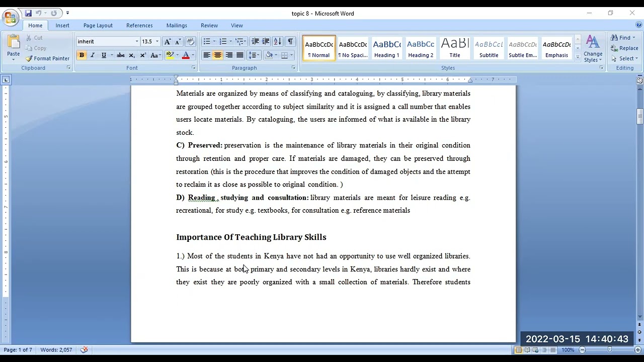
Task: Open Replace dialog from Editing group
Action: (x=624, y=48)
